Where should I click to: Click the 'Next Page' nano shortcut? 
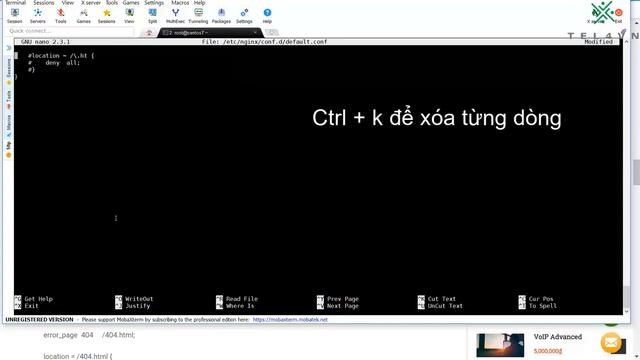coord(338,306)
